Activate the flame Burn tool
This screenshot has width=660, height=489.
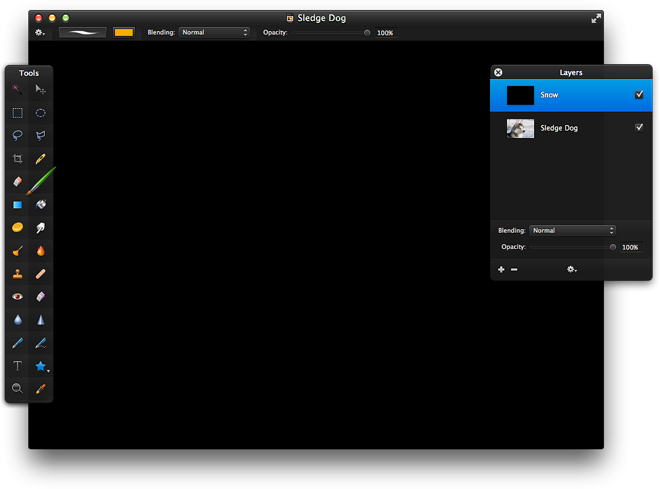coord(40,251)
